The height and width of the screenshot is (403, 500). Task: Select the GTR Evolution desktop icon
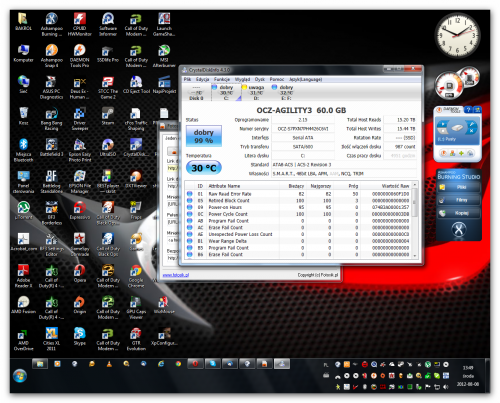click(x=136, y=339)
